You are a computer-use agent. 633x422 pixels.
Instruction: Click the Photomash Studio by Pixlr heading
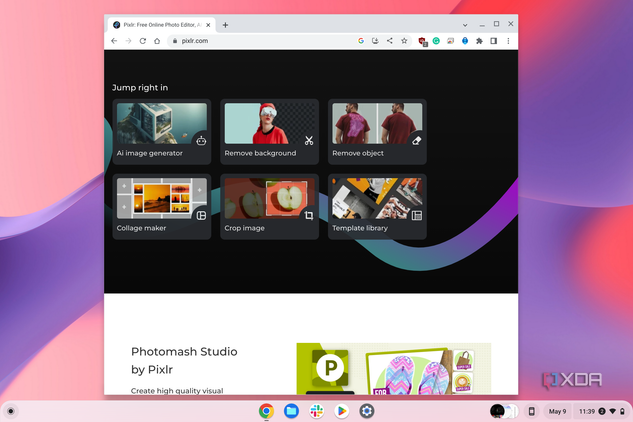point(184,360)
